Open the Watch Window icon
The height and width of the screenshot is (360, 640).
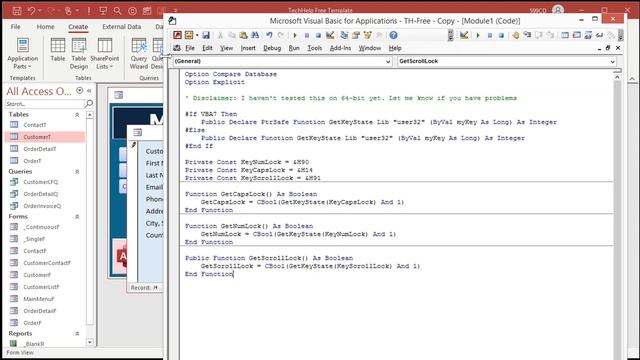point(588,35)
